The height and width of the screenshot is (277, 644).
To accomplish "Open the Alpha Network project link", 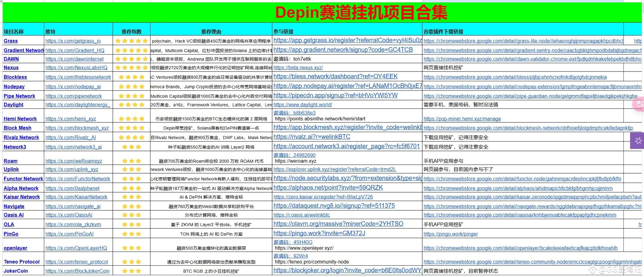I will click(21, 188).
